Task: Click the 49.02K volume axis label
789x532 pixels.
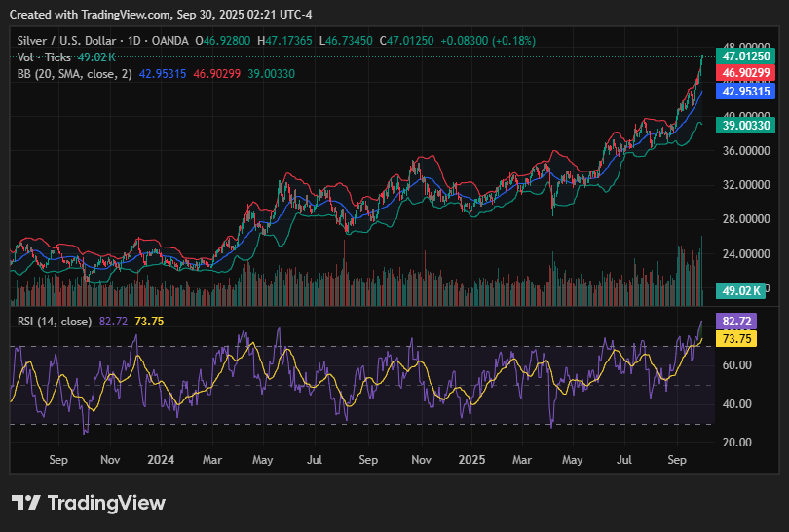Action: [738, 290]
